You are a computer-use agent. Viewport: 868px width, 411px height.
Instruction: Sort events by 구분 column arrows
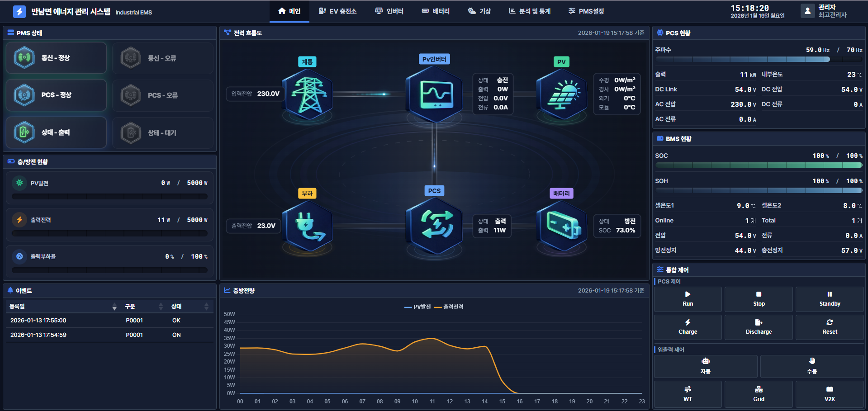161,307
